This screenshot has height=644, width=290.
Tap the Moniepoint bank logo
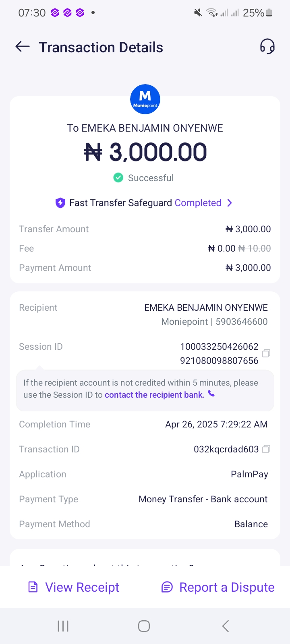click(145, 99)
